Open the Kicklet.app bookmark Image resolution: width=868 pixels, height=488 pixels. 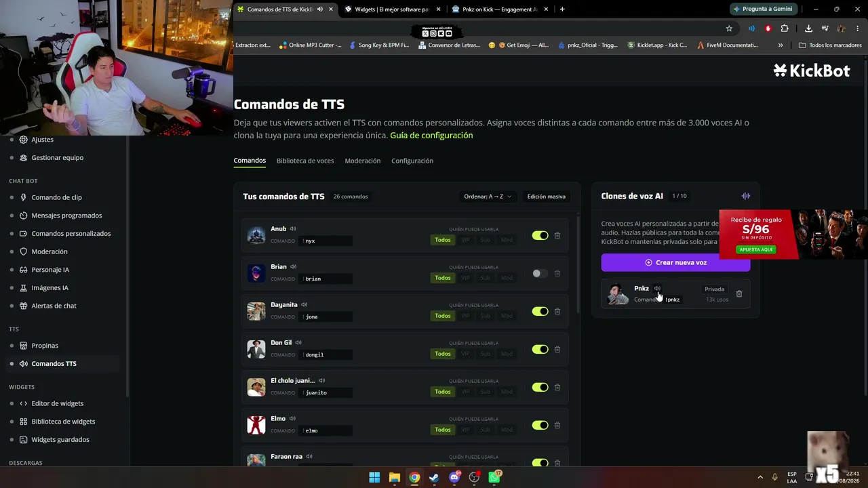pyautogui.click(x=657, y=45)
